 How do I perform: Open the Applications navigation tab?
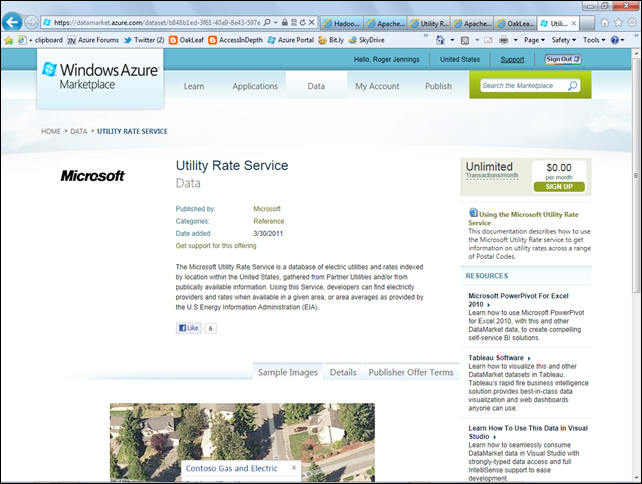pyautogui.click(x=255, y=86)
